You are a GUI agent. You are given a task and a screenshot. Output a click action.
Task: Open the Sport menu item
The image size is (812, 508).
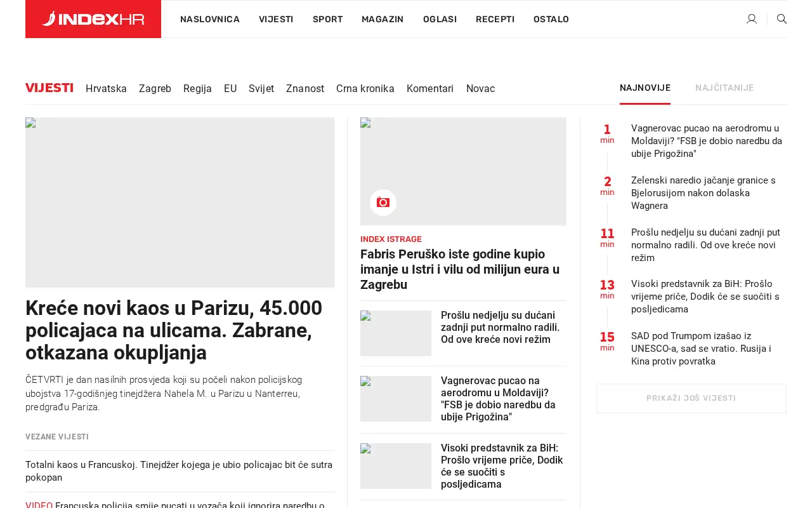point(327,19)
